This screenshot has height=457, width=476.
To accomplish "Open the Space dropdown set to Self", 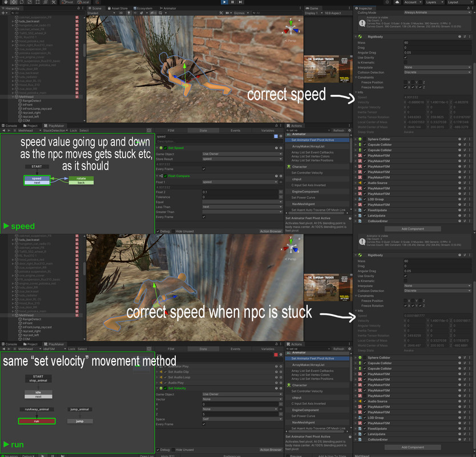I will [x=242, y=419].
